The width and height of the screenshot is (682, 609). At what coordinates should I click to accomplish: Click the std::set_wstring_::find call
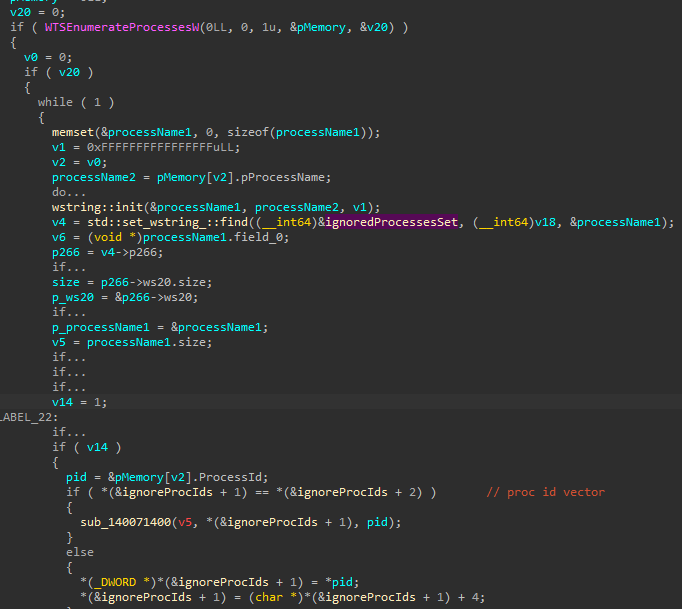[167, 222]
